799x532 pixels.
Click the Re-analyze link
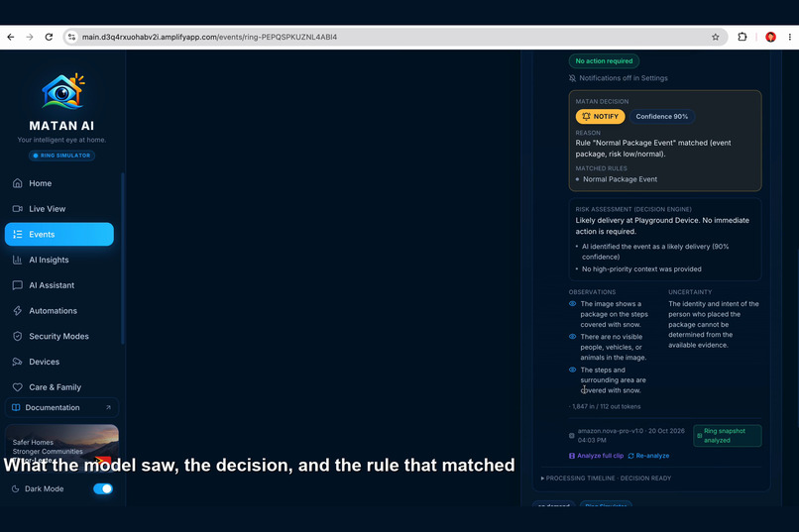(648, 456)
